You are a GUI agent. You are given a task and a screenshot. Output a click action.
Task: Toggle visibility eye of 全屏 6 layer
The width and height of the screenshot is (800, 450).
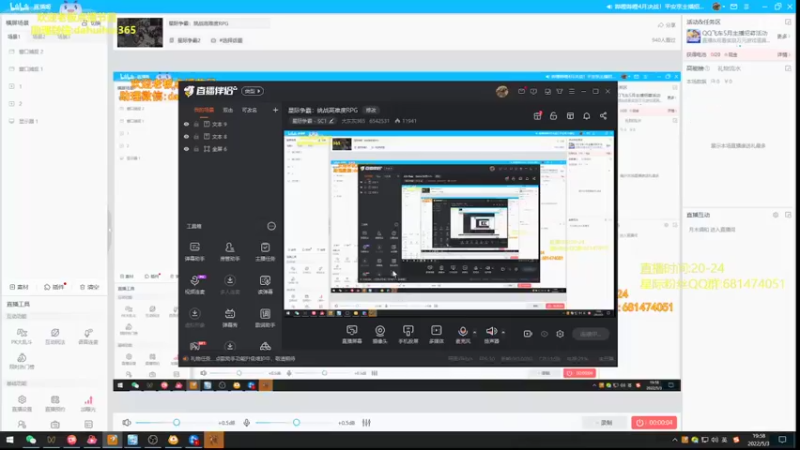186,149
